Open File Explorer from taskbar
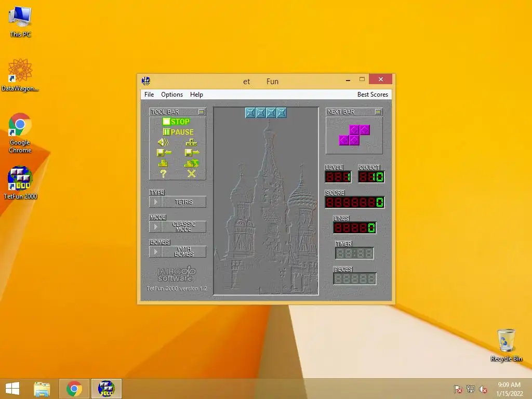Viewport: 532px width, 399px height. coord(42,389)
